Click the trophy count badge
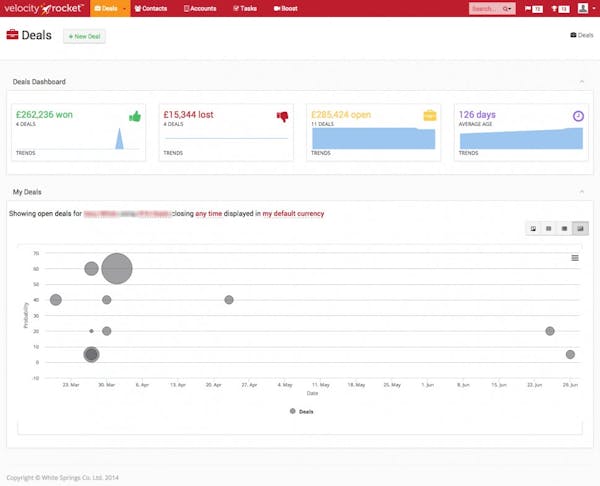 pos(564,9)
